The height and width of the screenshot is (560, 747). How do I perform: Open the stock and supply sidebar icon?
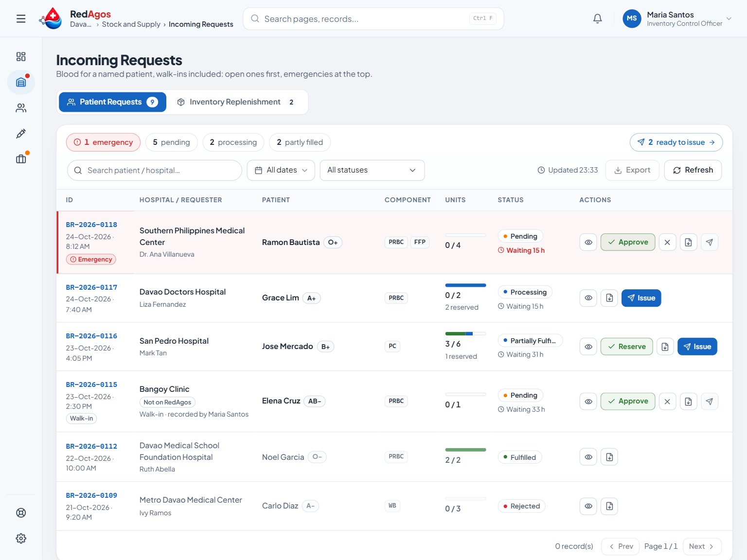coord(21,82)
